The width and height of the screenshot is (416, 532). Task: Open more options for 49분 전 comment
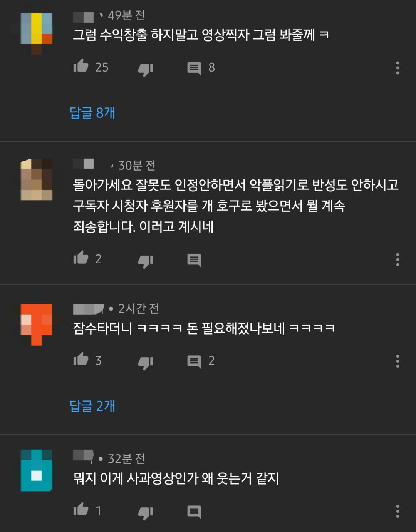click(398, 68)
